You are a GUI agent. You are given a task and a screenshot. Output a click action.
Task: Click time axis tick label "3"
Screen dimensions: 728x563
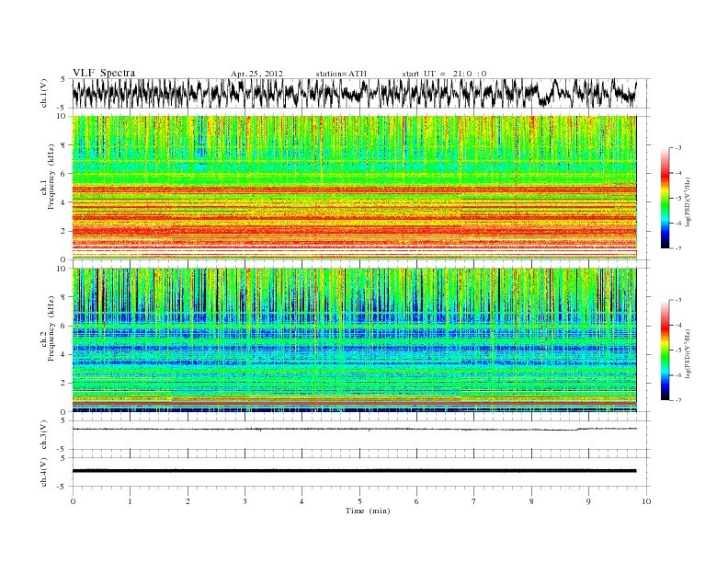[245, 501]
